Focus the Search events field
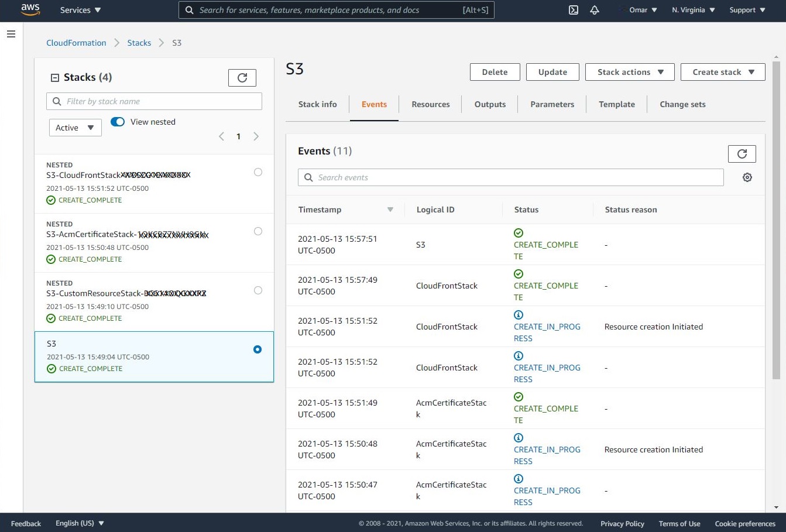This screenshot has width=786, height=532. point(511,177)
